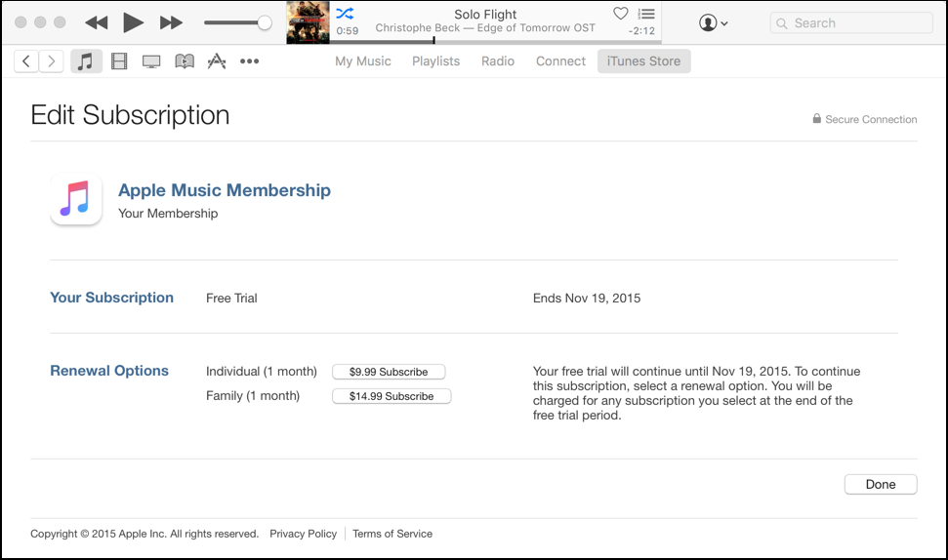
Task: Click the Your Membership subtitle
Action: [168, 214]
